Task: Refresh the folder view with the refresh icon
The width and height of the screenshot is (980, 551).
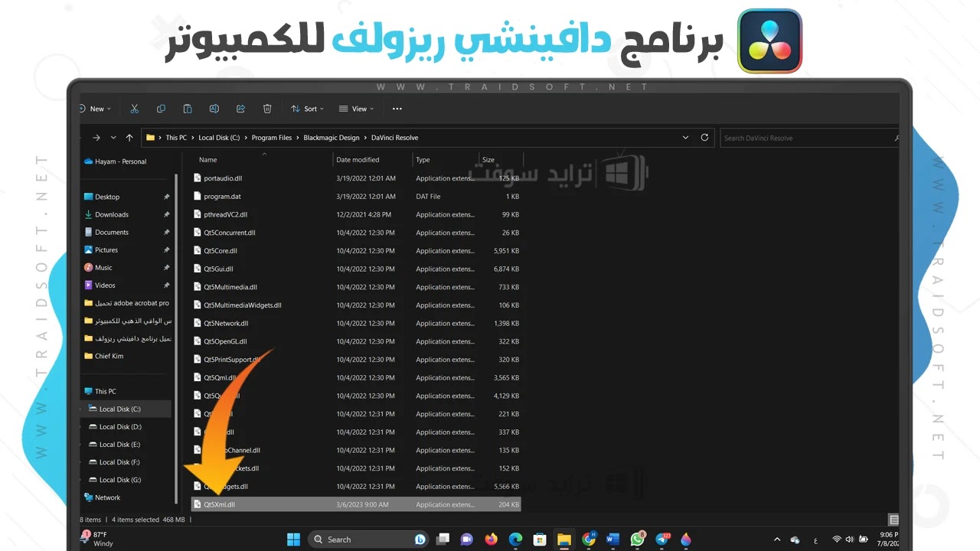Action: coord(704,137)
